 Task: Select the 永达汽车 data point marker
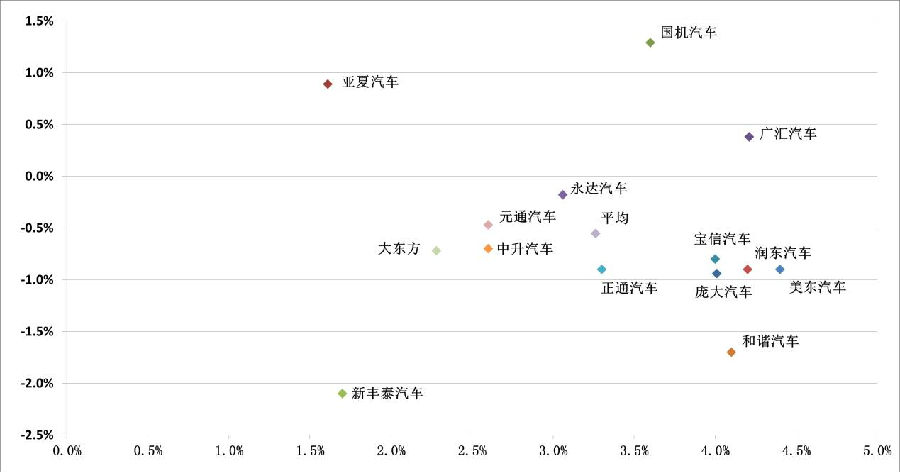coord(562,195)
